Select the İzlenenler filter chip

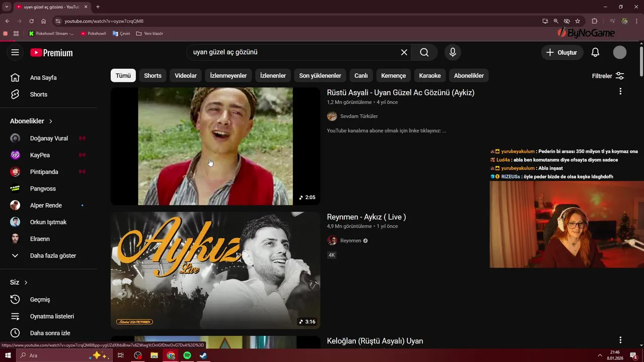(x=273, y=75)
